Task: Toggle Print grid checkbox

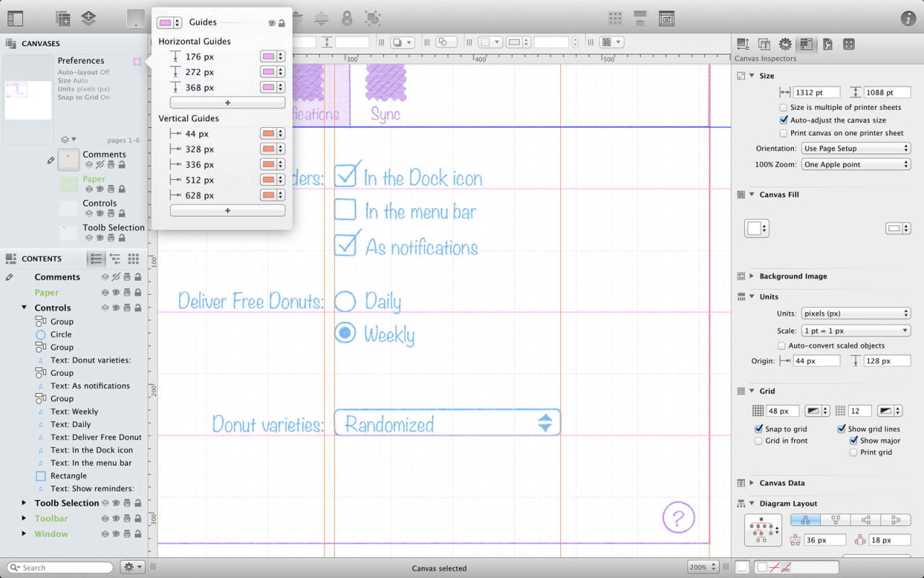Action: 853,452
